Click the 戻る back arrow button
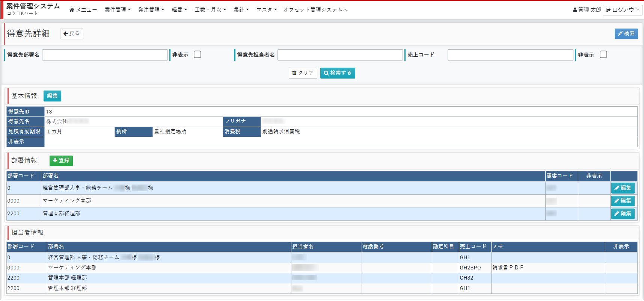This screenshot has width=644, height=301. click(72, 34)
